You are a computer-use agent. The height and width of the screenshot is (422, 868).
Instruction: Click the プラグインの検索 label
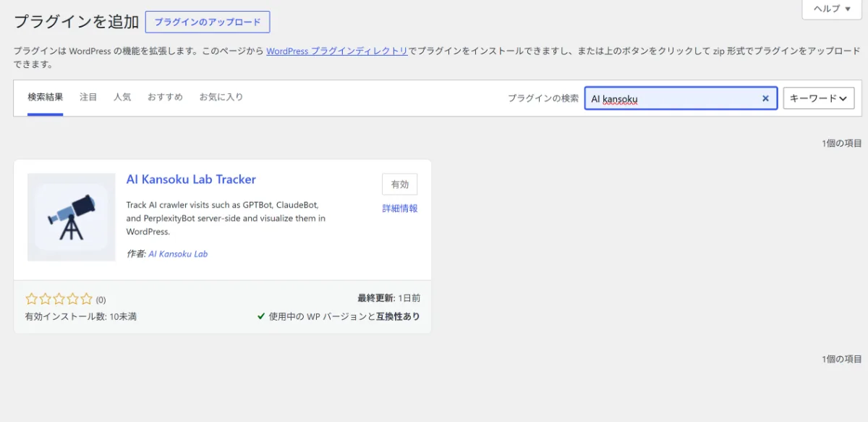(542, 98)
